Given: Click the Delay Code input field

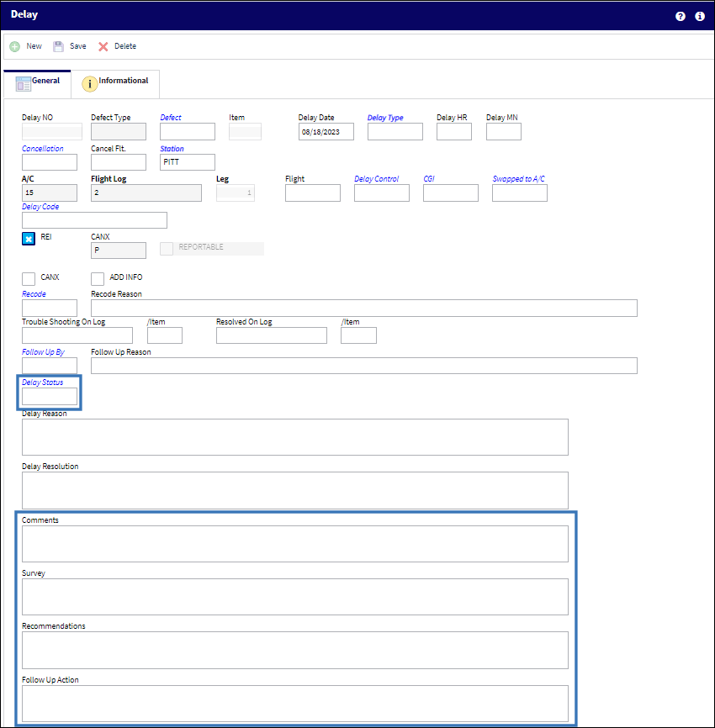Looking at the screenshot, I should (x=95, y=220).
